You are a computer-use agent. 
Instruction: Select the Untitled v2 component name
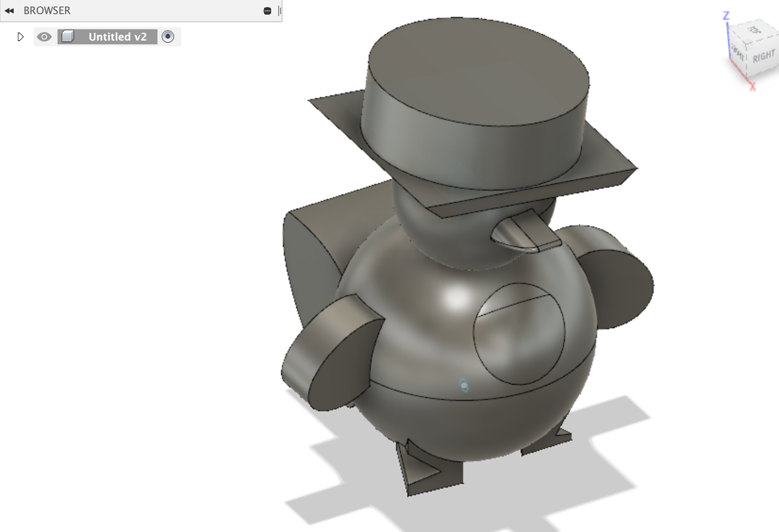[117, 37]
